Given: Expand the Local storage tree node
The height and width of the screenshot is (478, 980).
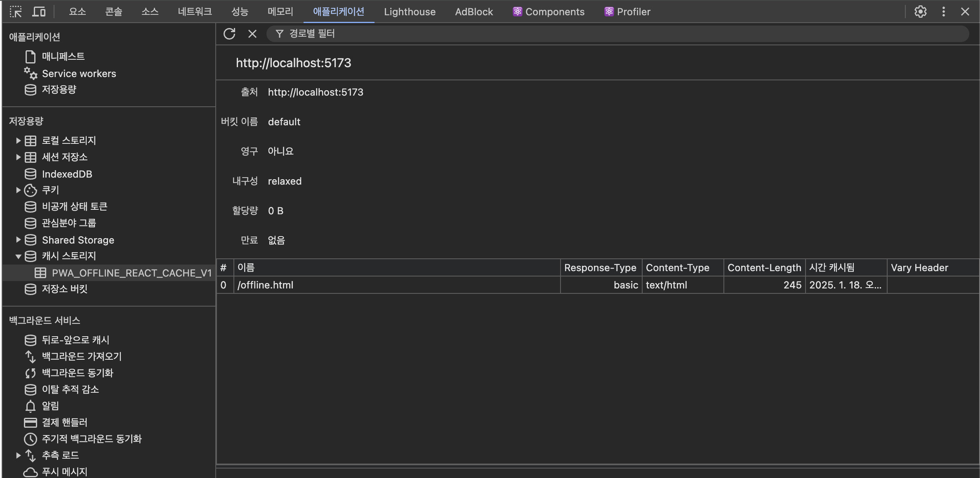Looking at the screenshot, I should [x=18, y=141].
